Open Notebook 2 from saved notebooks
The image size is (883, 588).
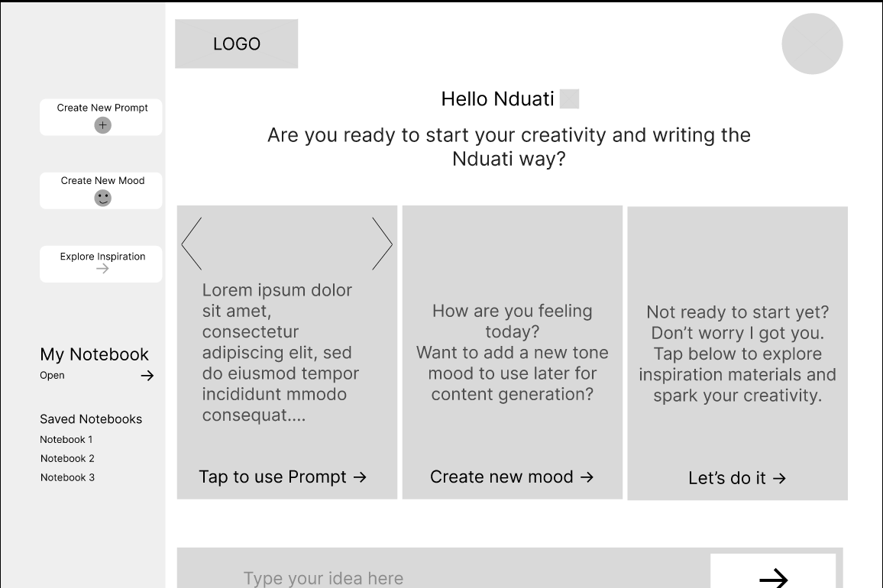pyautogui.click(x=67, y=459)
